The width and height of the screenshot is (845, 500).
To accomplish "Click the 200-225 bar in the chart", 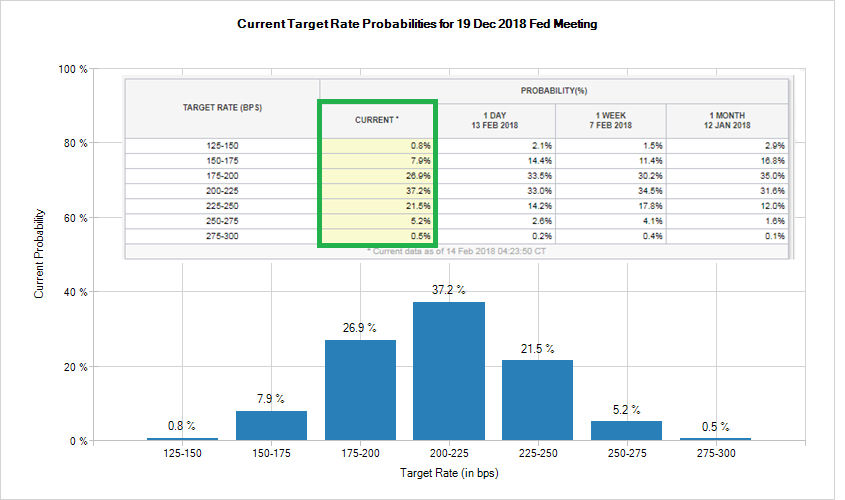I will [x=448, y=371].
